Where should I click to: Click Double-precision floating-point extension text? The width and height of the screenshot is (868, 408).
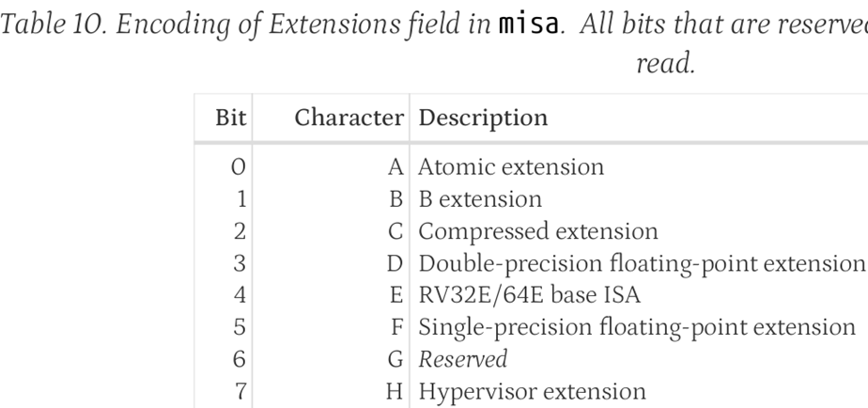[x=642, y=263]
